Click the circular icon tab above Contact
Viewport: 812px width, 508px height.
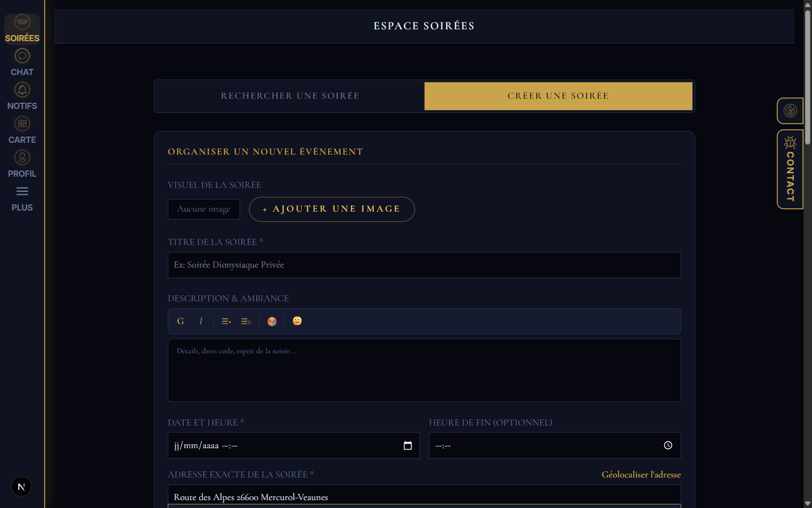click(x=790, y=111)
